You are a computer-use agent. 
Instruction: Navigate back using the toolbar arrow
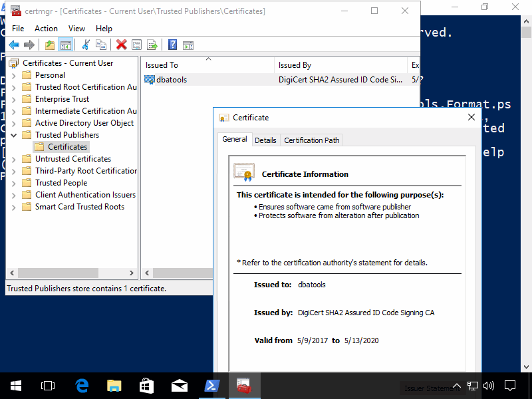coord(14,45)
